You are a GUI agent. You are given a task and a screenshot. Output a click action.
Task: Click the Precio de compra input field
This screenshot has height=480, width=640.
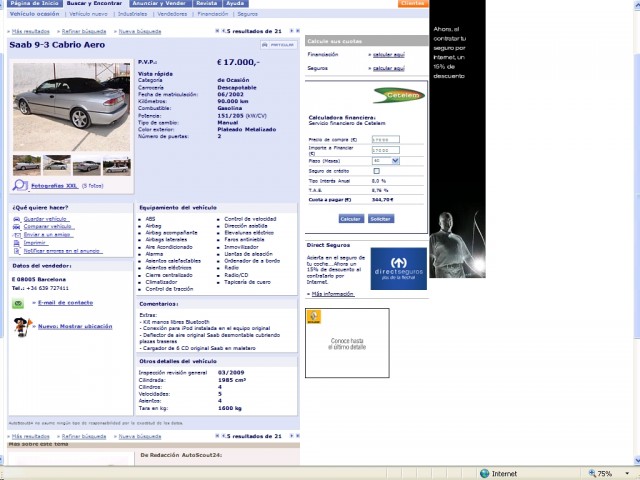click(385, 140)
